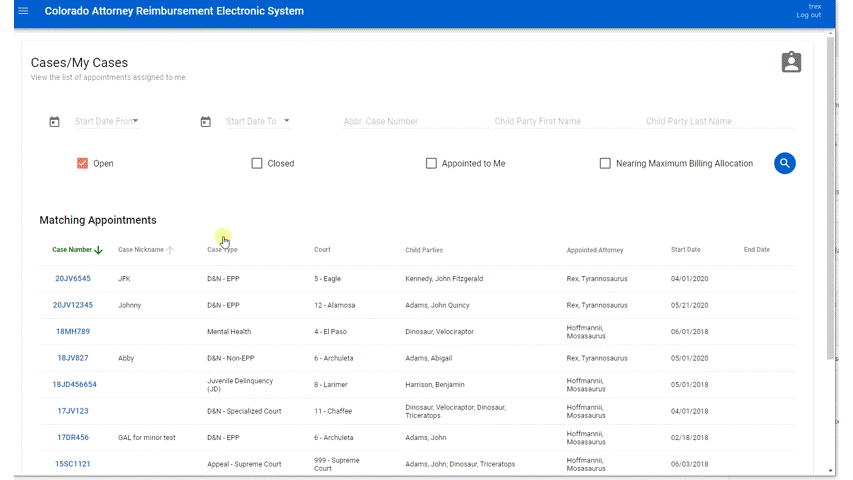Open case 18MH789
This screenshot has height=480, width=853.
click(72, 331)
